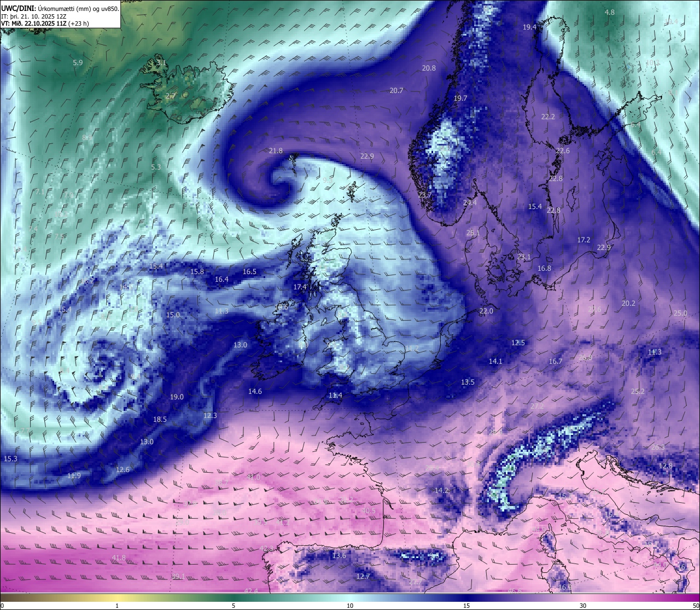Image resolution: width=700 pixels, height=610 pixels.
Task: Click the 25.2 value over Czechia
Action: click(638, 391)
